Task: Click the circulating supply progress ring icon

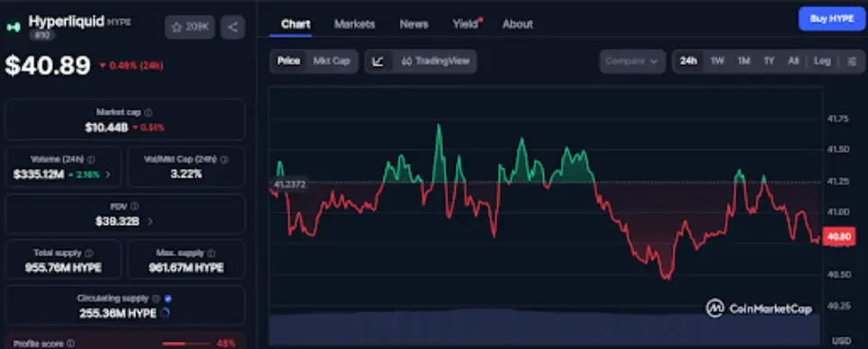Action: [165, 313]
